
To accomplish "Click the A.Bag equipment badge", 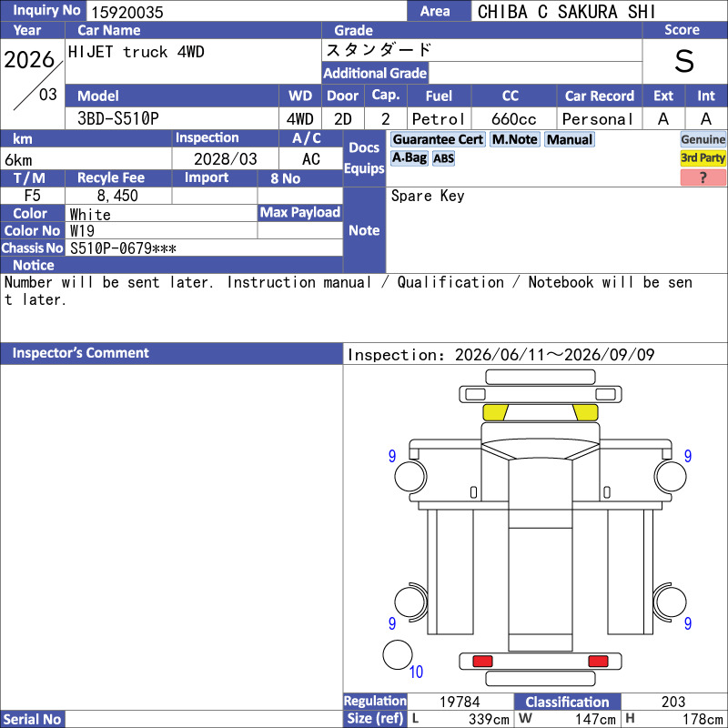I will (x=409, y=157).
